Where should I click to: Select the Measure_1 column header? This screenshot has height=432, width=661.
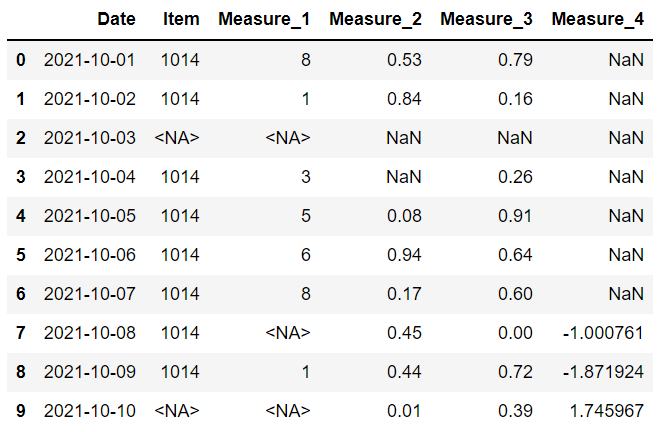(x=264, y=20)
